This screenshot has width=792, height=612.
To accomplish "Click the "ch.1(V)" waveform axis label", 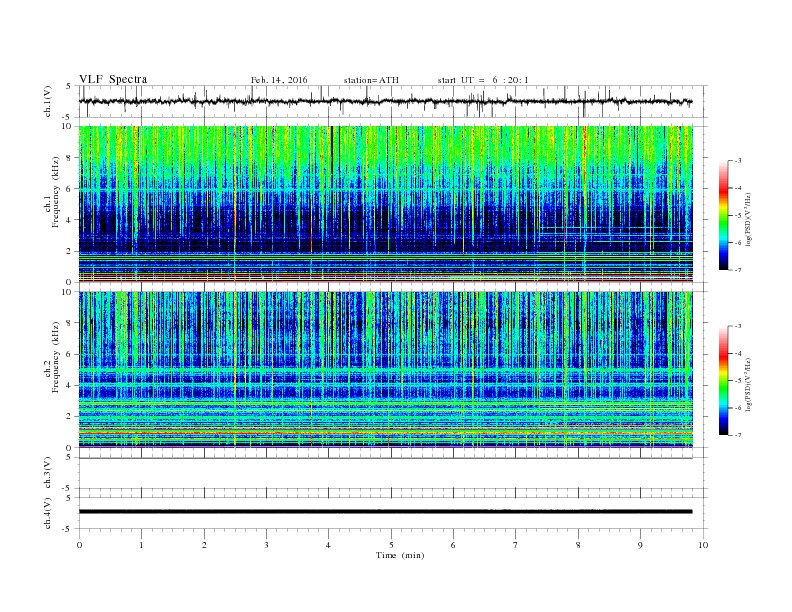I will coord(48,101).
